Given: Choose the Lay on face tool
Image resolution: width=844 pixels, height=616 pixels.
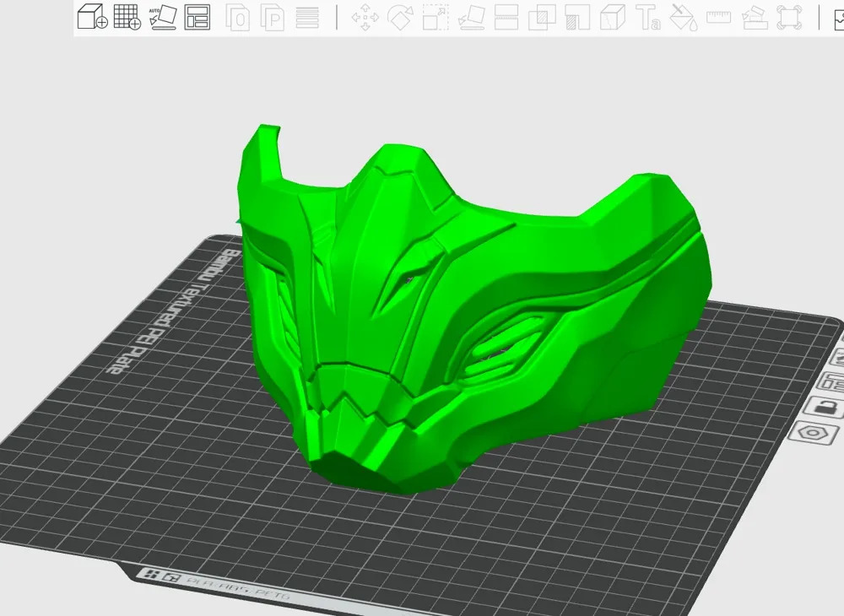Looking at the screenshot, I should point(471,17).
